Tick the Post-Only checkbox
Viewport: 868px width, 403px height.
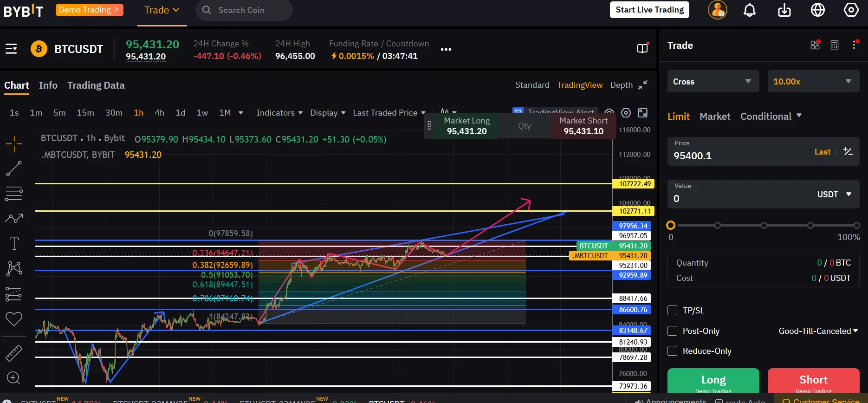click(672, 331)
